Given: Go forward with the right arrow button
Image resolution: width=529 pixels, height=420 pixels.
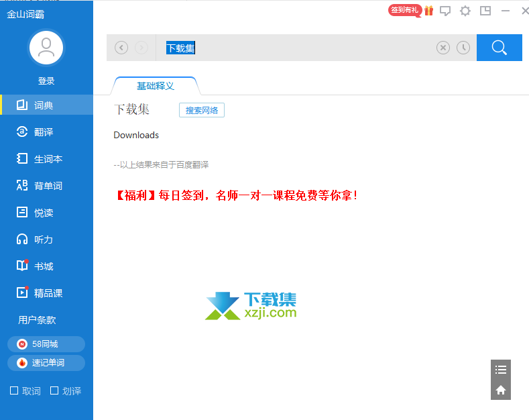Looking at the screenshot, I should click(x=141, y=48).
